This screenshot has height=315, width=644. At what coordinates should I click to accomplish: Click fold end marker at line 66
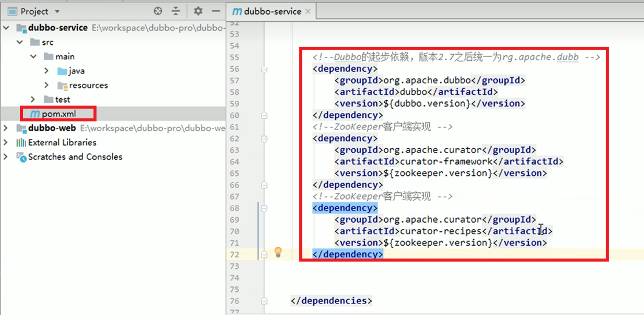pos(264,185)
